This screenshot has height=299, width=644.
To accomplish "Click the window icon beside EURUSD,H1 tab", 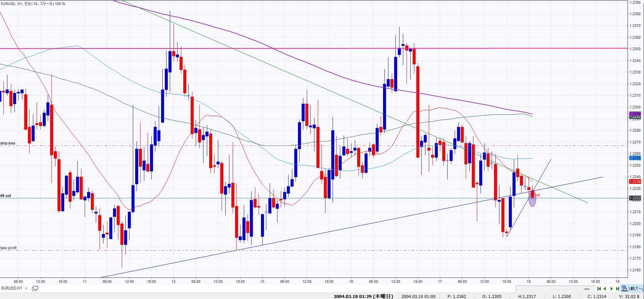I will 35,288.
